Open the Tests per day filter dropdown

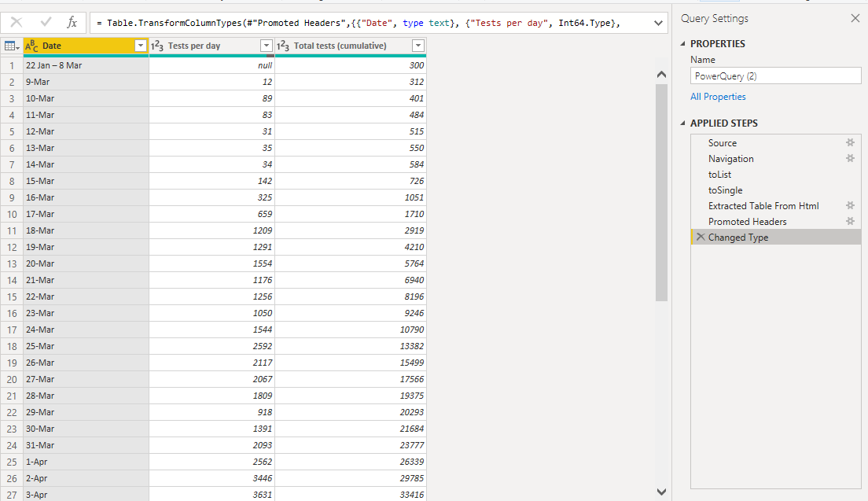267,46
